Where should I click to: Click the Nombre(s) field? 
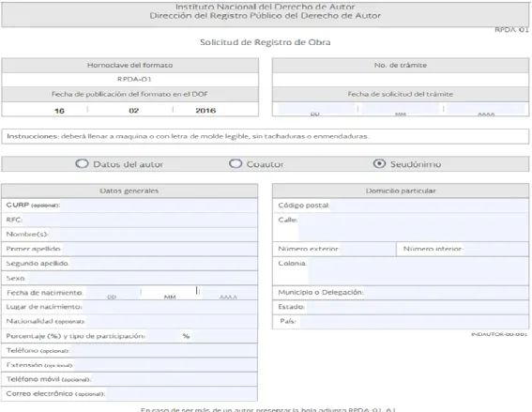(153, 235)
